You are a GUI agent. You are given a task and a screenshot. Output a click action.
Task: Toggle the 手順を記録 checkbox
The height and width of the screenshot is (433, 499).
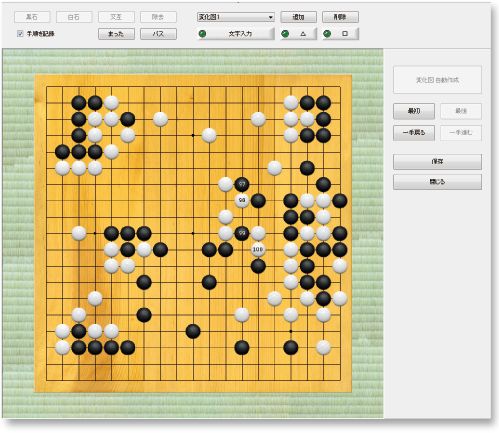20,33
